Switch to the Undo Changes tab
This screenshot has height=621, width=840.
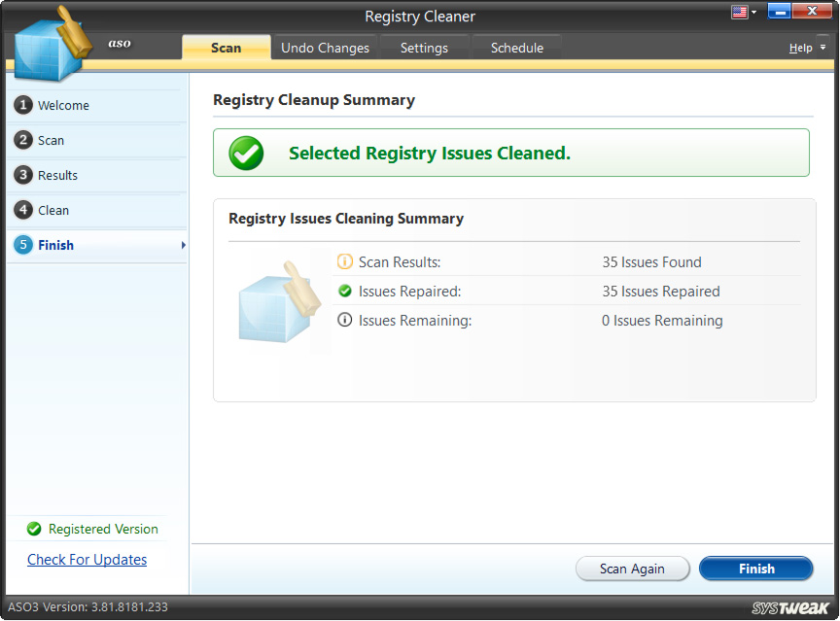pos(325,47)
